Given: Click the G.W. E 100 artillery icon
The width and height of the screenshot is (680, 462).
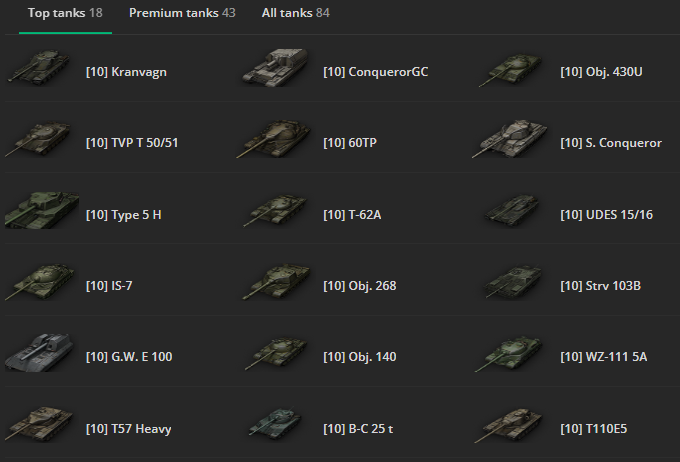Looking at the screenshot, I should coord(39,352).
